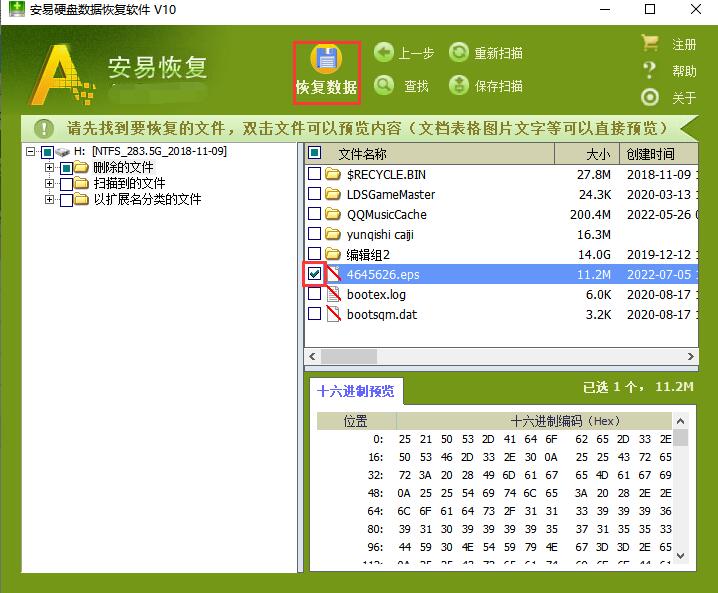Collapse the H: drive tree node
The width and height of the screenshot is (718, 593).
click(31, 151)
